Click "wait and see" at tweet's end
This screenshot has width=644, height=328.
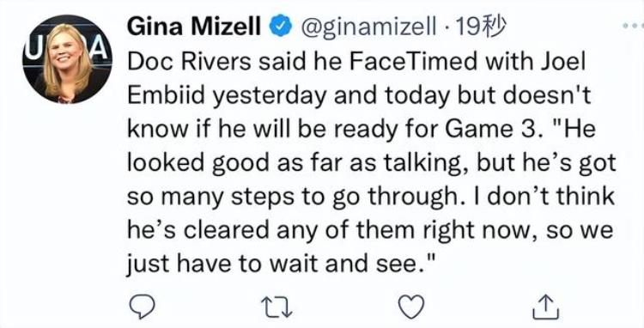pos(348,264)
